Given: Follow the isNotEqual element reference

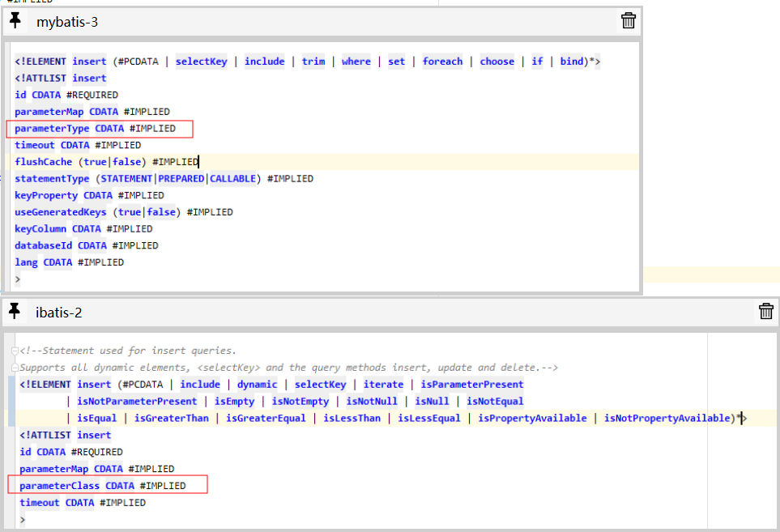Looking at the screenshot, I should 495,402.
